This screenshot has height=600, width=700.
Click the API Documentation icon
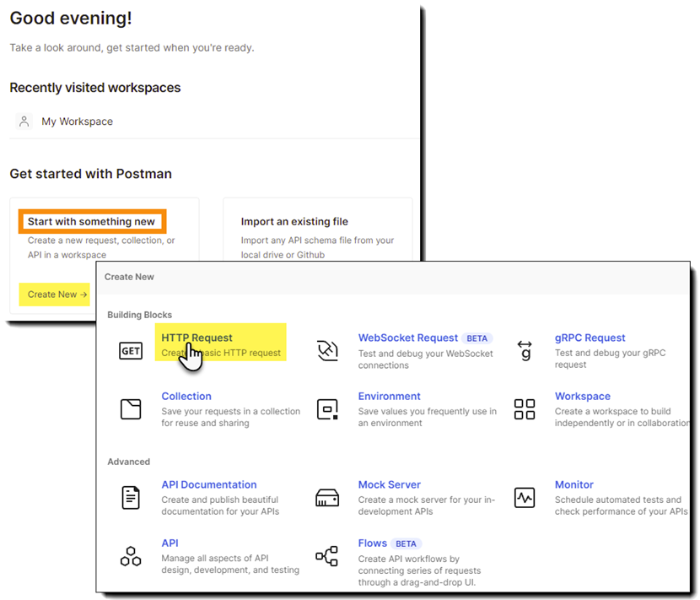pyautogui.click(x=131, y=497)
